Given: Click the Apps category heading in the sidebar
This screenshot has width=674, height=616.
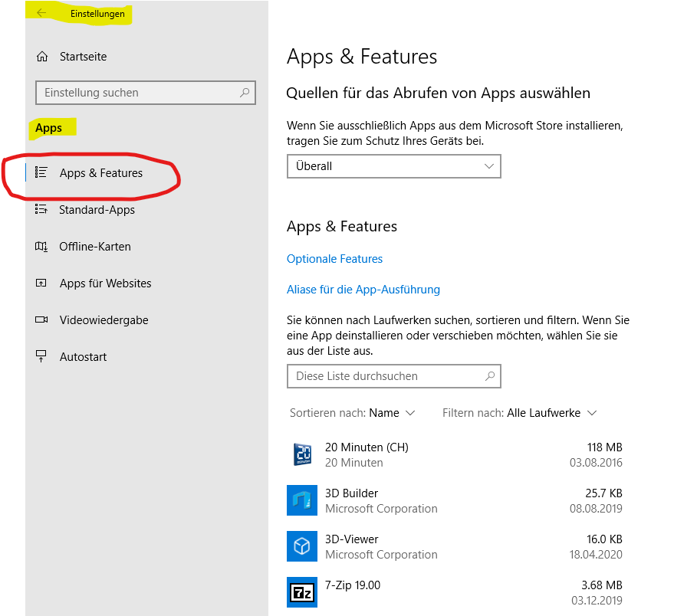Looking at the screenshot, I should pyautogui.click(x=48, y=128).
